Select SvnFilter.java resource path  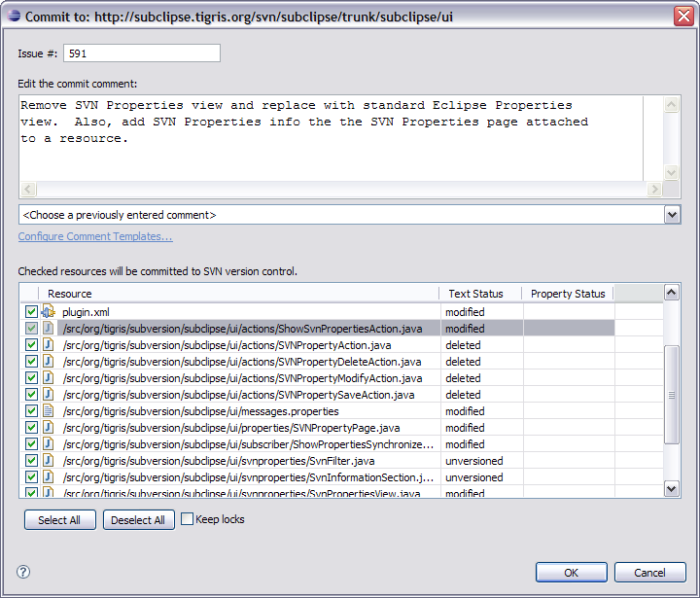[219, 461]
